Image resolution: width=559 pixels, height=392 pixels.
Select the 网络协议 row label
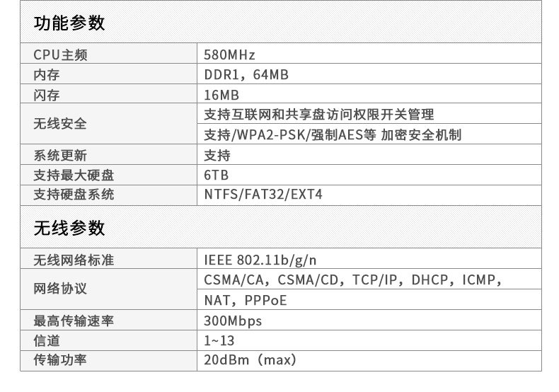[x=60, y=289]
